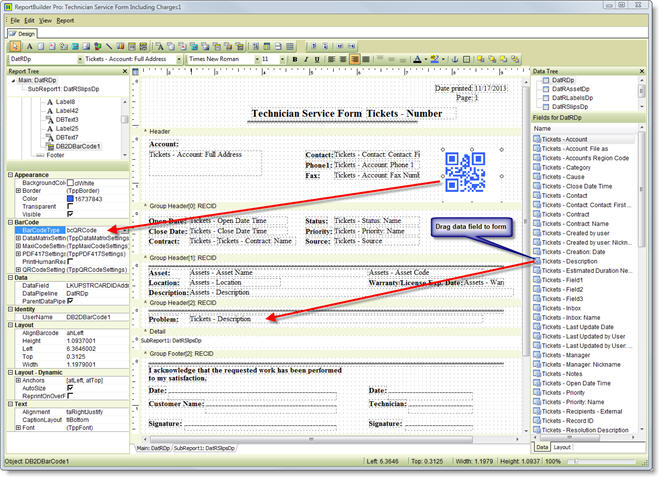The height and width of the screenshot is (478, 660).
Task: Click the Underline formatting button
Action: [x=318, y=60]
